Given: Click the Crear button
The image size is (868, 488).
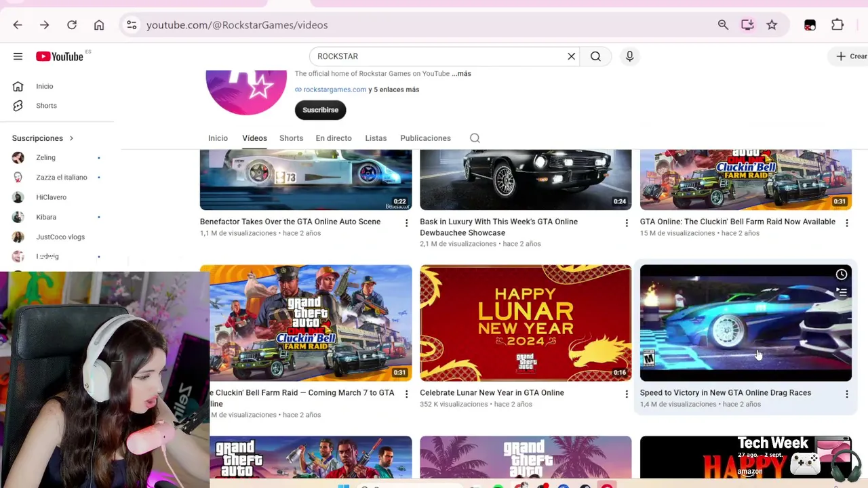Looking at the screenshot, I should (851, 56).
